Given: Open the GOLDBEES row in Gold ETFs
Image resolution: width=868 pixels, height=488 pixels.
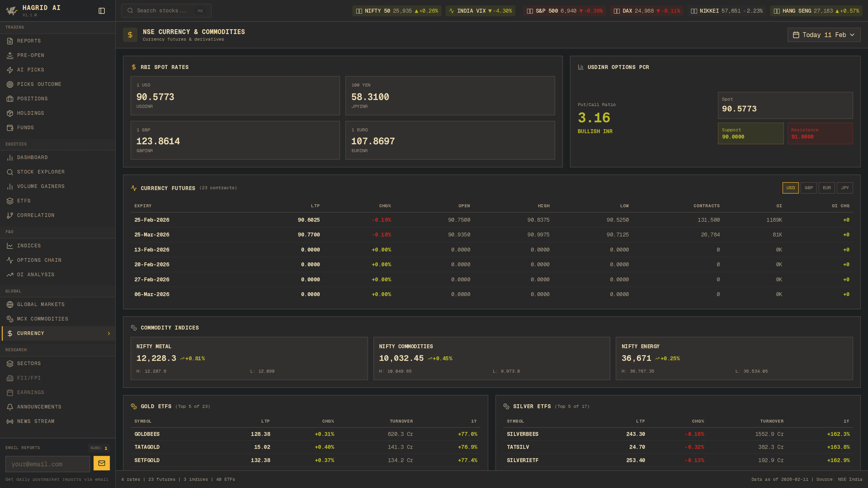Looking at the screenshot, I should (x=147, y=434).
